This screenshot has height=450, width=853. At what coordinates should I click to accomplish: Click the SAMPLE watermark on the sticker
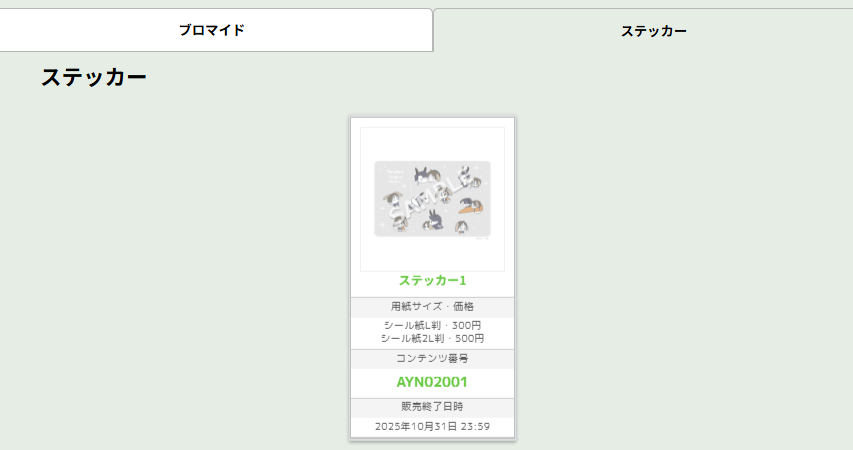pyautogui.click(x=432, y=199)
